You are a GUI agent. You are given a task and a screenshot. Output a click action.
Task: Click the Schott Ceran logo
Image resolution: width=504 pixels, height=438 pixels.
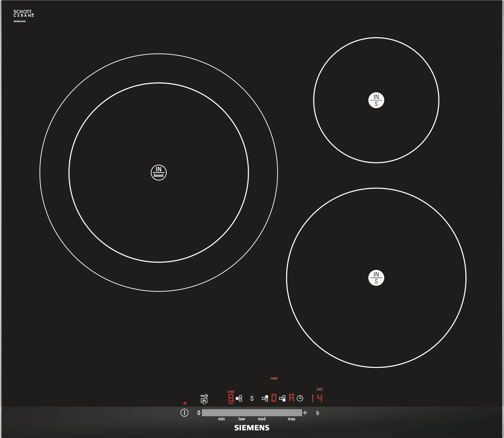point(23,14)
